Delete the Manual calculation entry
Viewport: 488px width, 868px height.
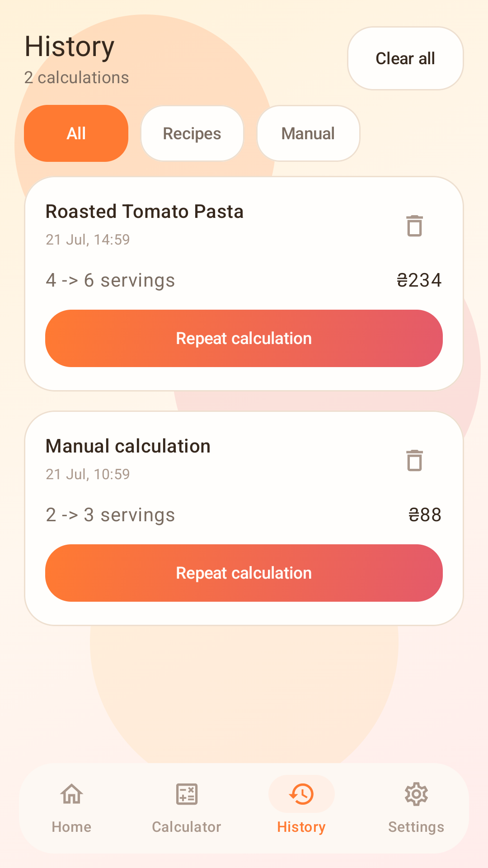coord(414,460)
